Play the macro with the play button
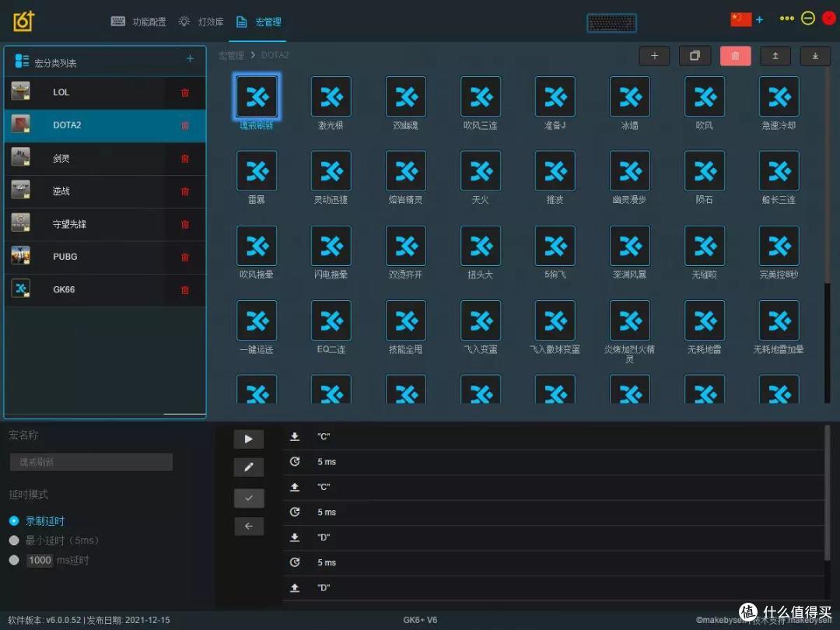 [249, 439]
